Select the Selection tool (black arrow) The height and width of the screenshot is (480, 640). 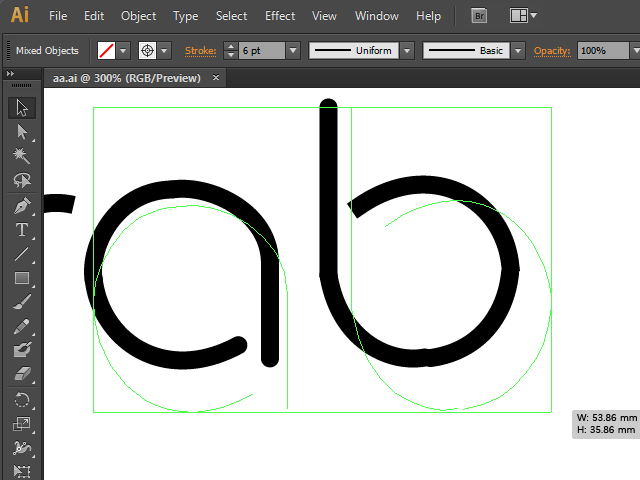coord(22,108)
